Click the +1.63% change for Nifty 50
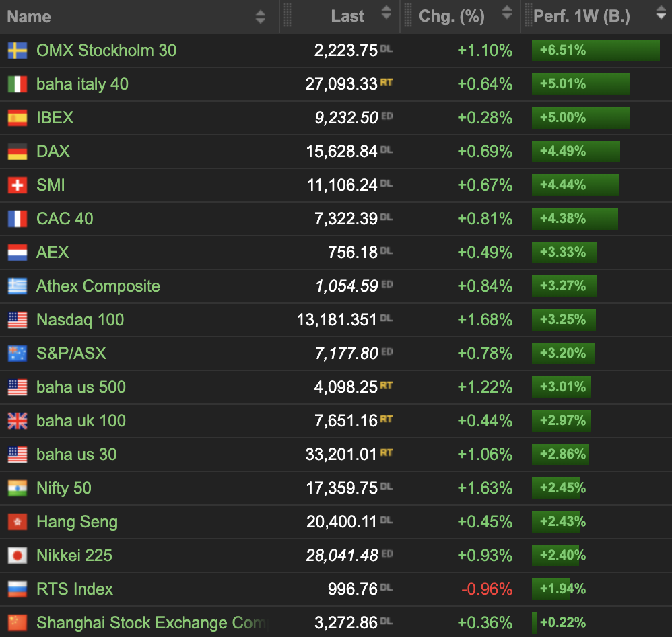Image resolution: width=672 pixels, height=637 pixels. [485, 488]
